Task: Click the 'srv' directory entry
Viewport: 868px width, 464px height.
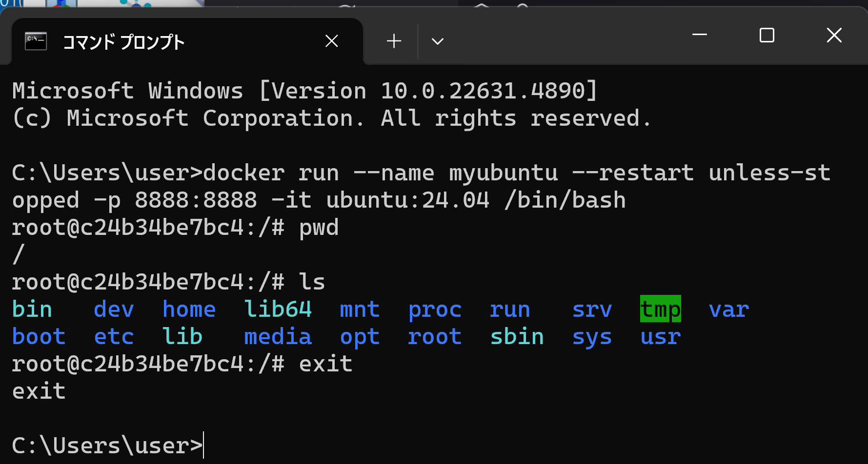Action: (592, 309)
